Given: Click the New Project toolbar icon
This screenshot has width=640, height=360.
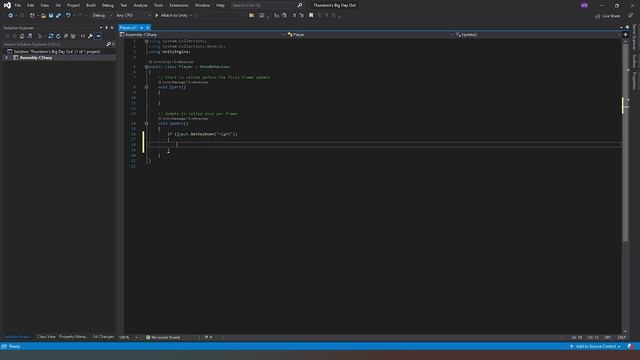Looking at the screenshot, I should pos(32,16).
